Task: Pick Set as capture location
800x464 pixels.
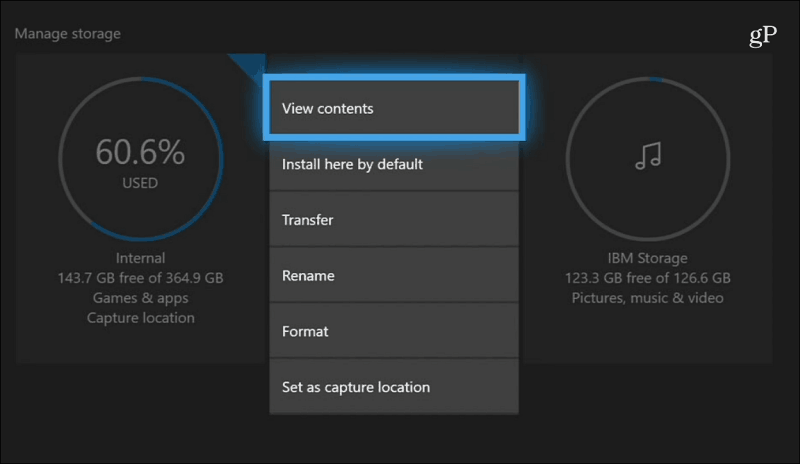Action: tap(394, 387)
